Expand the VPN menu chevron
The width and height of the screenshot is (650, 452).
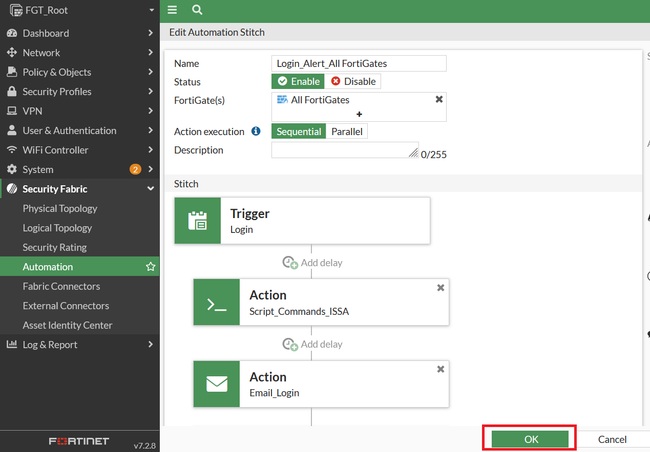pos(150,111)
